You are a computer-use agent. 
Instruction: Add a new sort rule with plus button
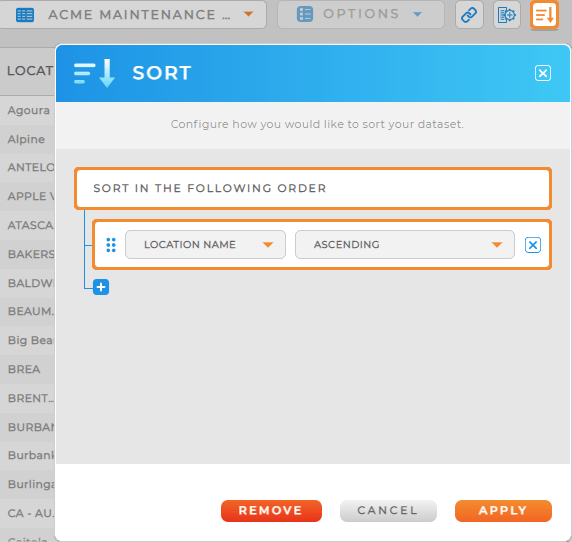coord(101,287)
